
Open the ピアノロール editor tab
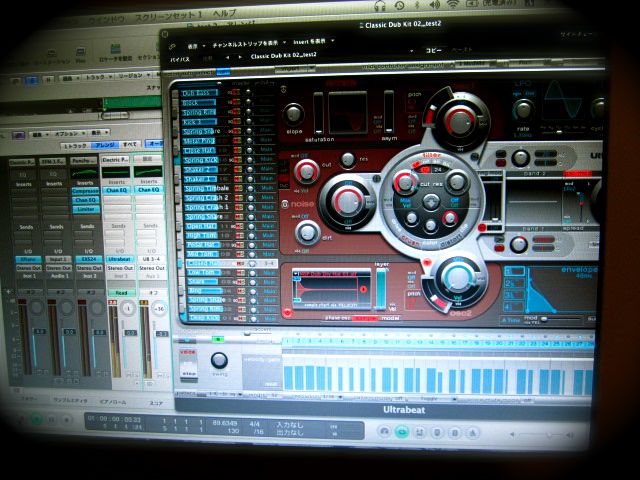tap(113, 402)
